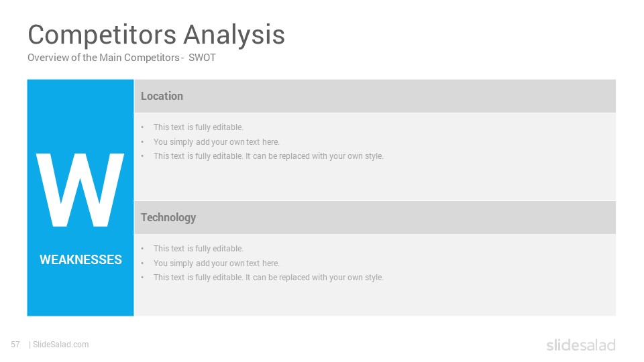Select first bullet under Technology

point(199,249)
